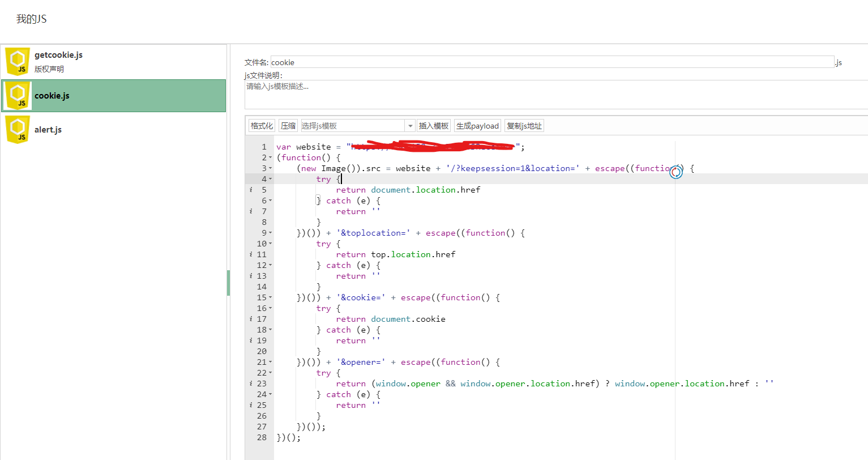Click the info marker on line 19
Image resolution: width=868 pixels, height=460 pixels.
tap(251, 341)
